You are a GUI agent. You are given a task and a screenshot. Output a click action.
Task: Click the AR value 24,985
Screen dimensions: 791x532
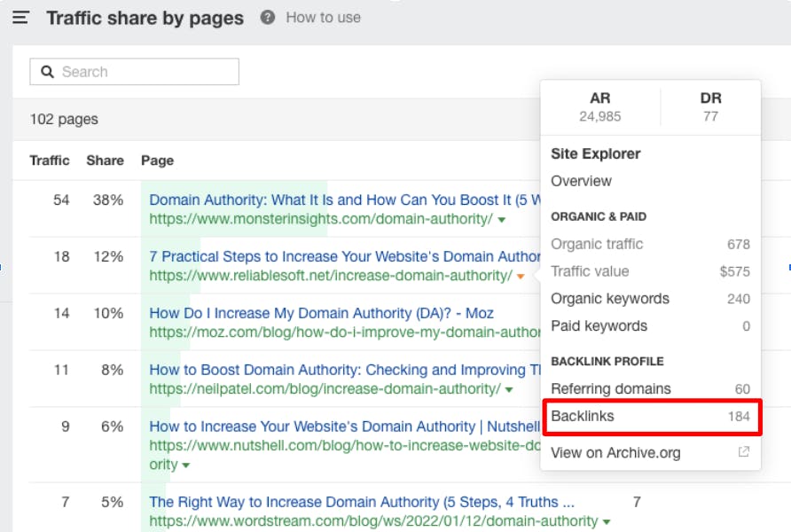pos(599,116)
